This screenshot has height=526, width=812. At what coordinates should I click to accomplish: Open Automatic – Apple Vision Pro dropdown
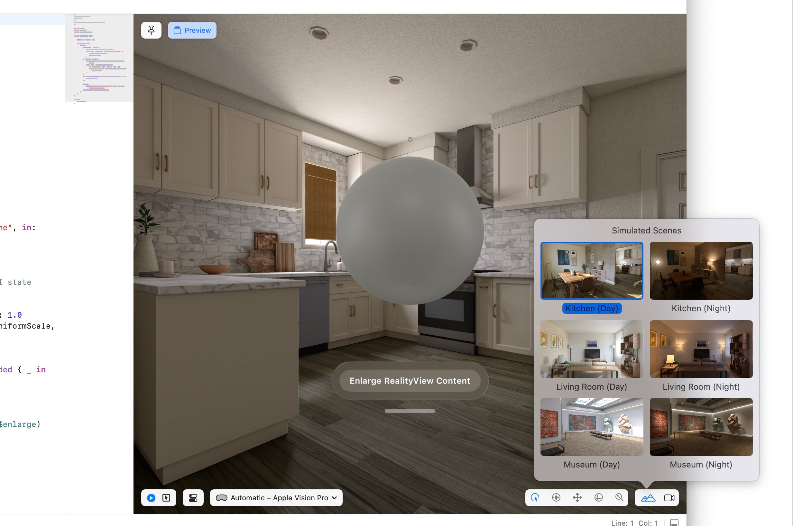[x=276, y=498]
